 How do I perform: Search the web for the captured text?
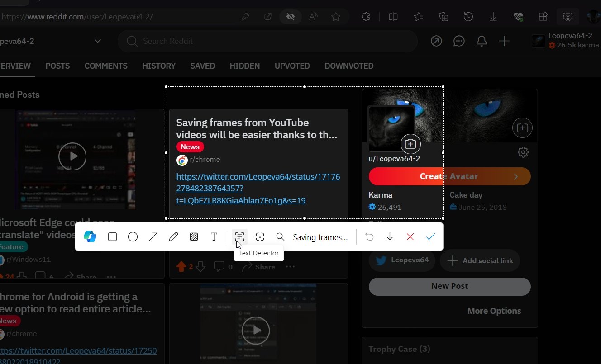click(280, 236)
